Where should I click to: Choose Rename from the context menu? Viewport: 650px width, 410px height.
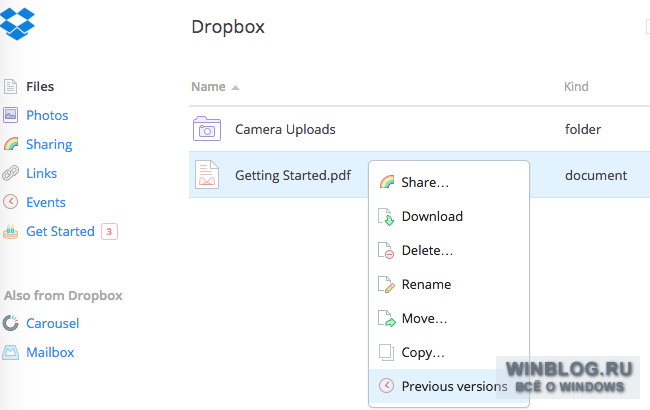point(449,284)
